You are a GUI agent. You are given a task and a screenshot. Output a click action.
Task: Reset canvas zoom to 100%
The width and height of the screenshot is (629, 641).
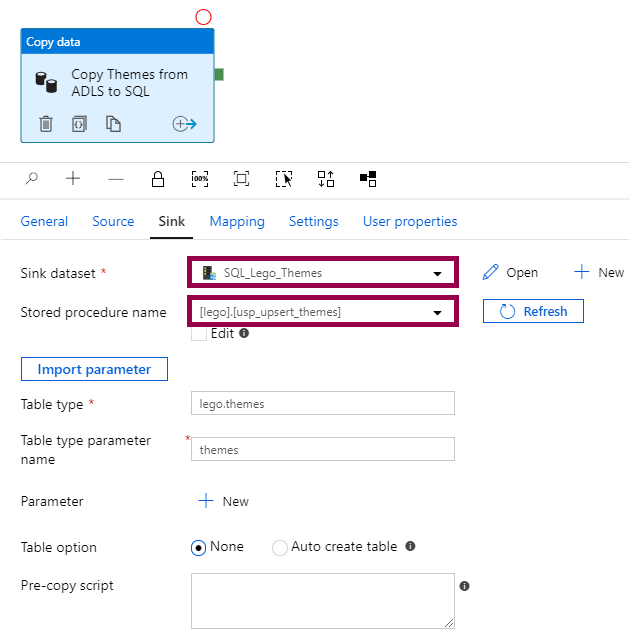tap(200, 179)
